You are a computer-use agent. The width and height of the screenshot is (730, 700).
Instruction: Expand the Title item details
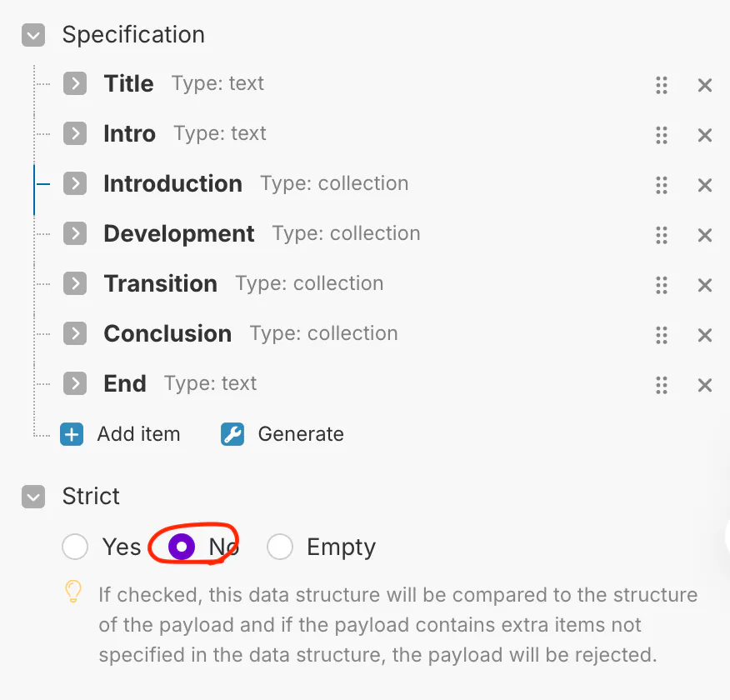tap(75, 84)
